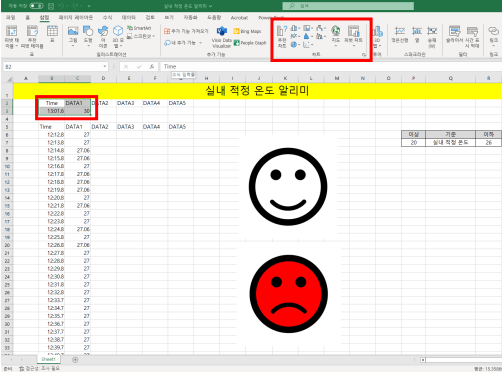Switch to the Formulas (수식) tab
502x378 pixels.
[107, 17]
